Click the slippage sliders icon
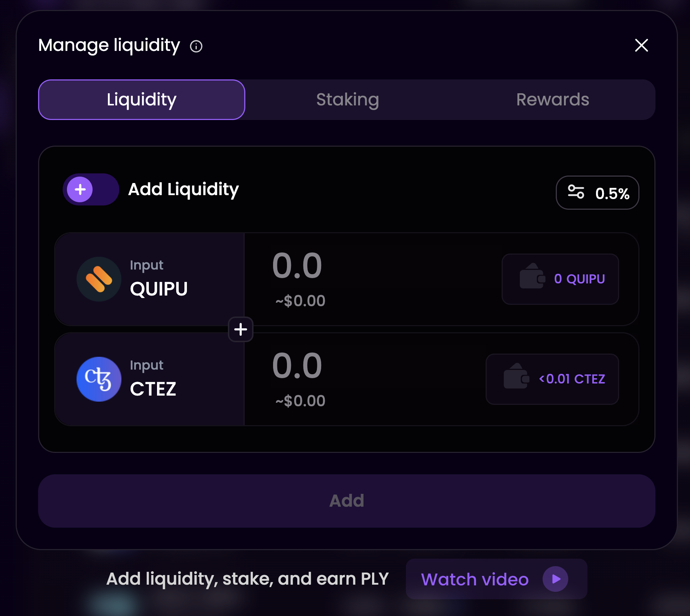690x616 pixels. pyautogui.click(x=576, y=192)
